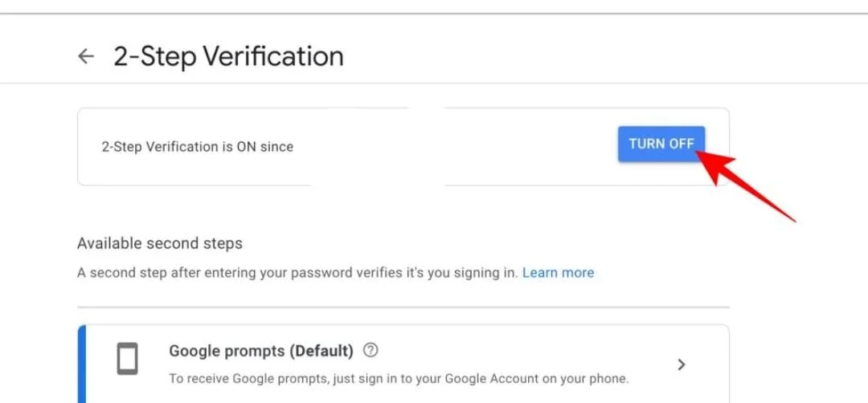Screen dimensions: 868x403
Task: Click the TURN OFF button
Action: click(661, 144)
